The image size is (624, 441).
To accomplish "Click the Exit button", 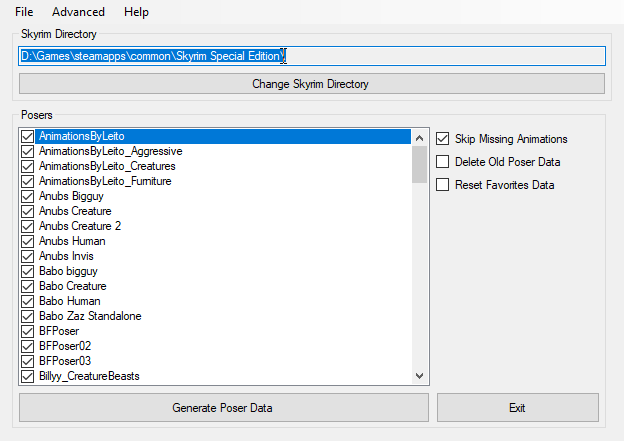I will [x=518, y=408].
